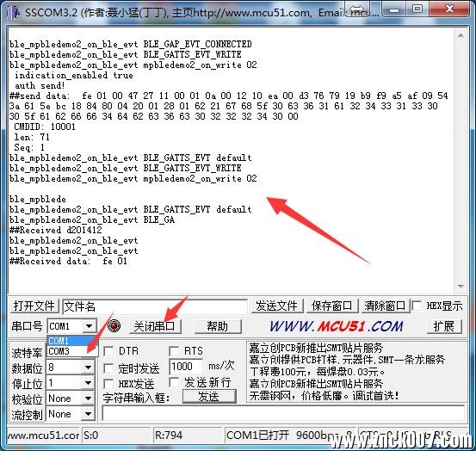The height and width of the screenshot is (451, 476).
Task: Click the '##Received d201412' log line
Action: click(x=56, y=230)
